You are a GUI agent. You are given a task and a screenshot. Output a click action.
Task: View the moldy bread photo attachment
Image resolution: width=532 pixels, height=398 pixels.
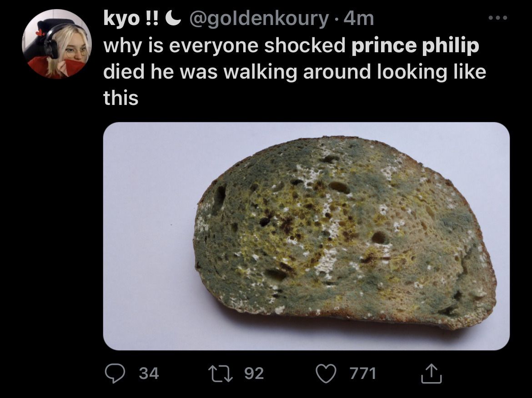(x=306, y=236)
